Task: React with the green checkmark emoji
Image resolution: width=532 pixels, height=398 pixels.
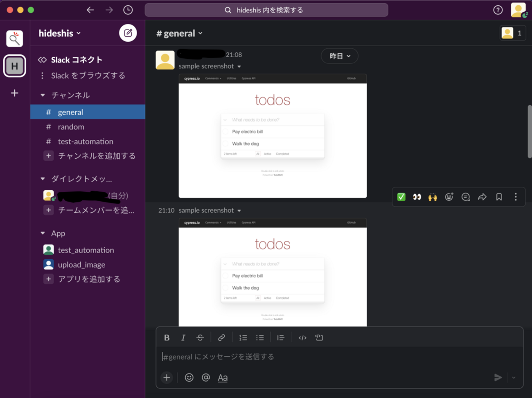Action: coord(401,197)
